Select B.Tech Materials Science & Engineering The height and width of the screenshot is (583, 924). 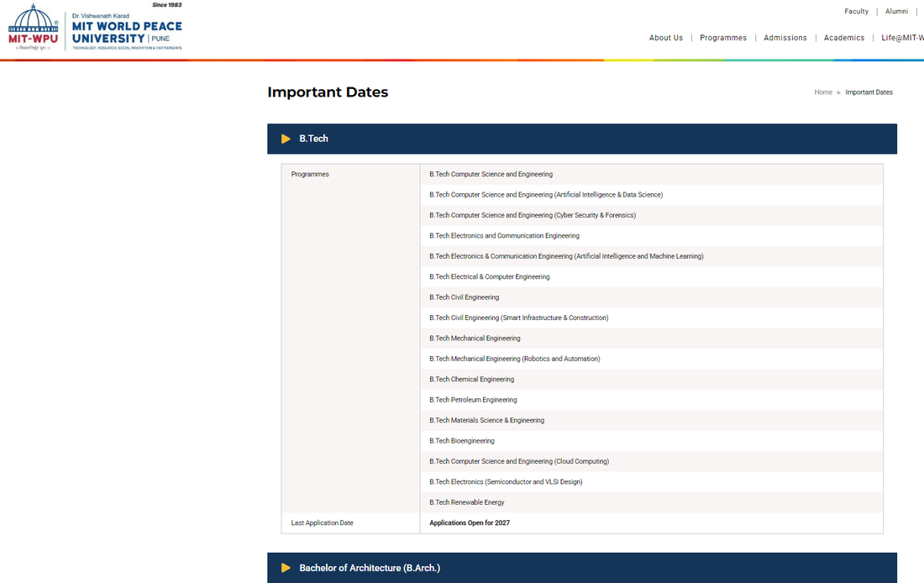click(652, 420)
